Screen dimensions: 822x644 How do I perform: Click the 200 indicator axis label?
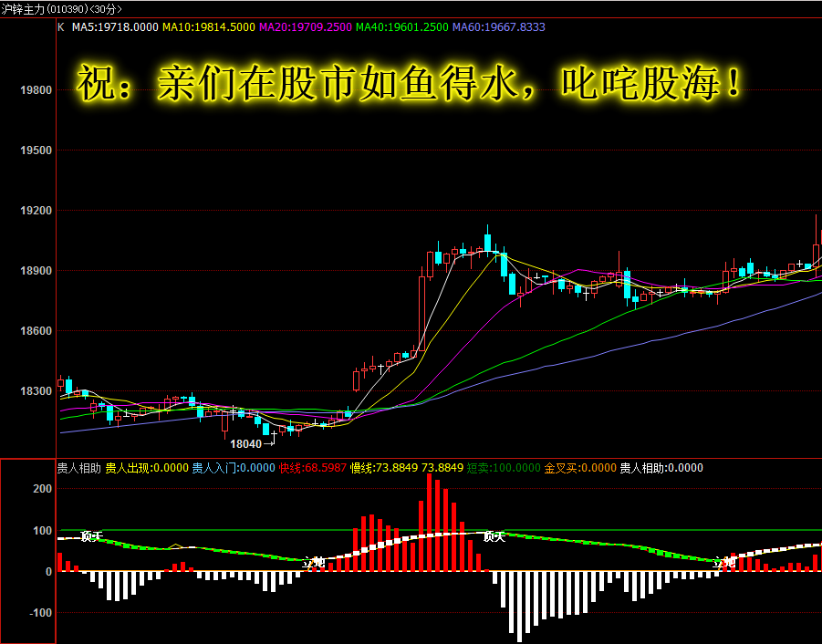click(43, 489)
